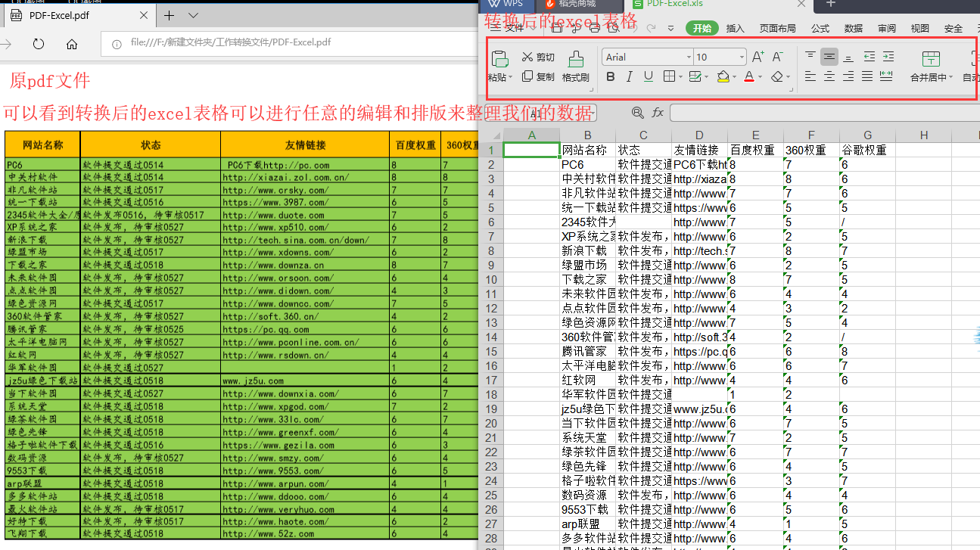Click 友情链接 header in PDF table
980x550 pixels.
[305, 144]
